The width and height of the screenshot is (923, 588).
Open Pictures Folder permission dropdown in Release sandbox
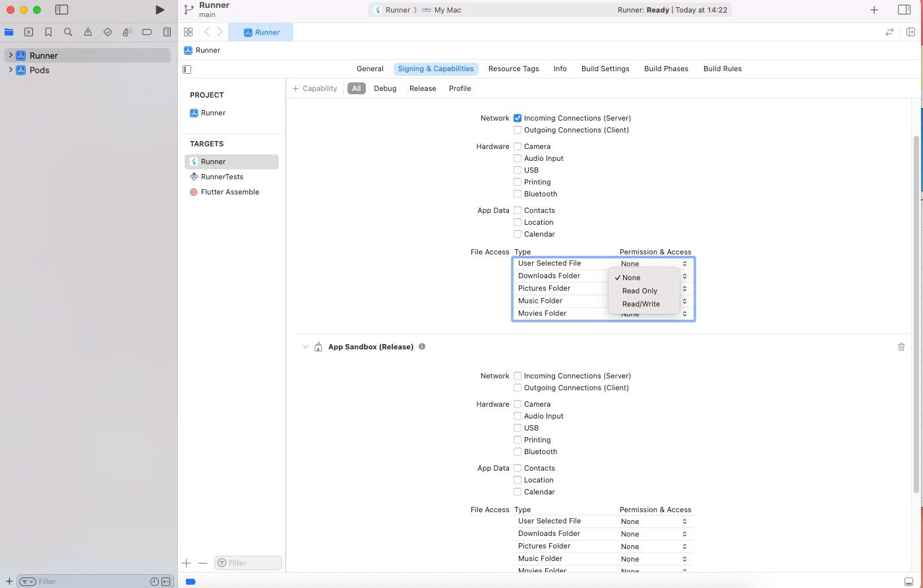click(x=654, y=546)
